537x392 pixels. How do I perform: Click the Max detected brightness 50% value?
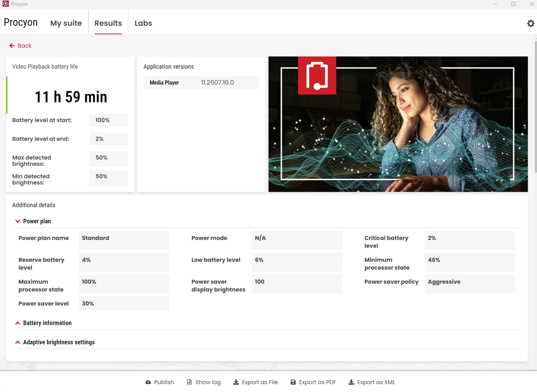(108, 159)
